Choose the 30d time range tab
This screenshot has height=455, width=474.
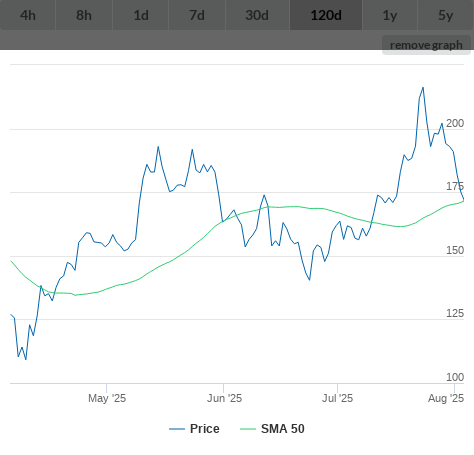point(257,15)
